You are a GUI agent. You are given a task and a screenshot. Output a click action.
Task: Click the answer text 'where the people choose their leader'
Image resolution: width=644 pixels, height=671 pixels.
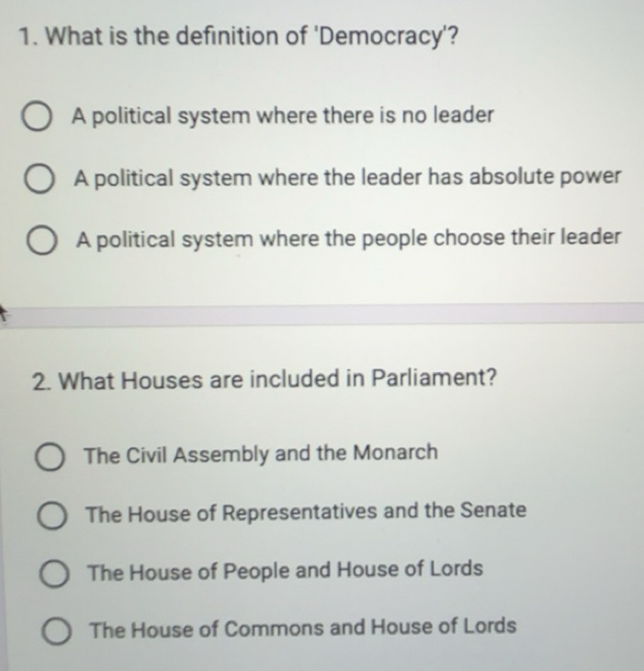[x=348, y=237]
